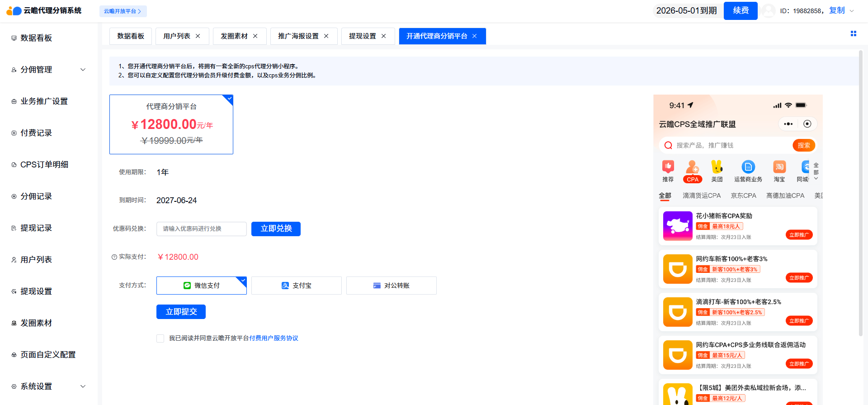Tap the 推荐 category icon in preview
Viewport: 868px width, 405px height.
click(668, 167)
